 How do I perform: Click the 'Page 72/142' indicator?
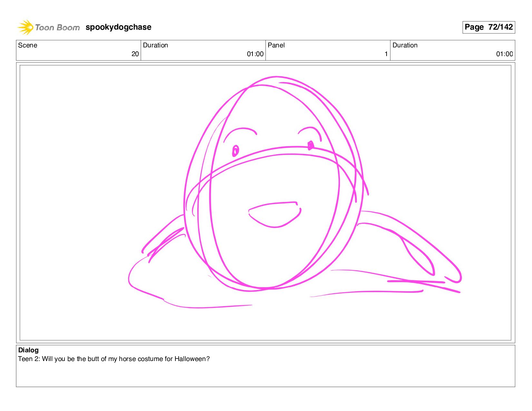pos(488,27)
